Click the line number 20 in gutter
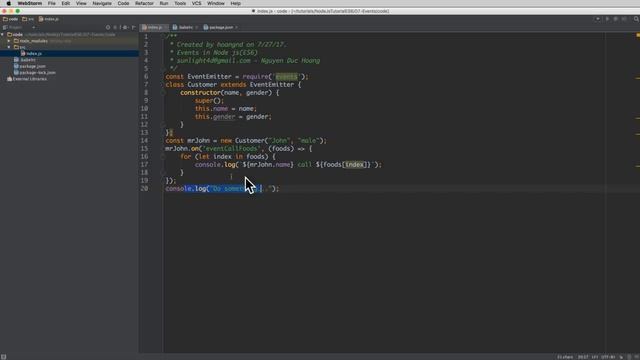Viewport: 640px width, 360px height. 144,189
